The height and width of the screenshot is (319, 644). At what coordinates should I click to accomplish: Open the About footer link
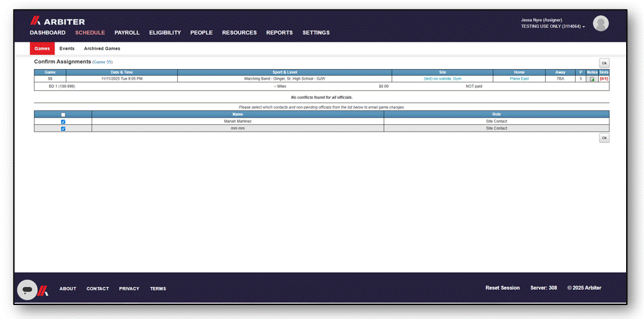pos(68,288)
